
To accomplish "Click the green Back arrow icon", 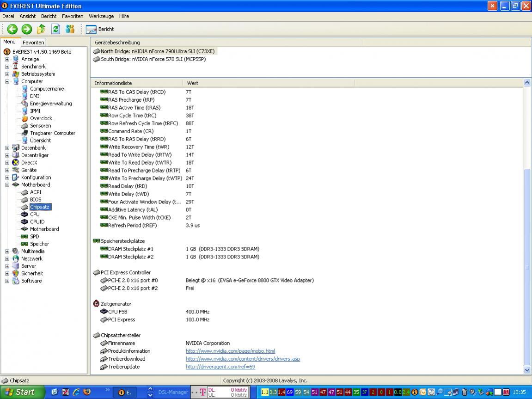I will [12, 29].
